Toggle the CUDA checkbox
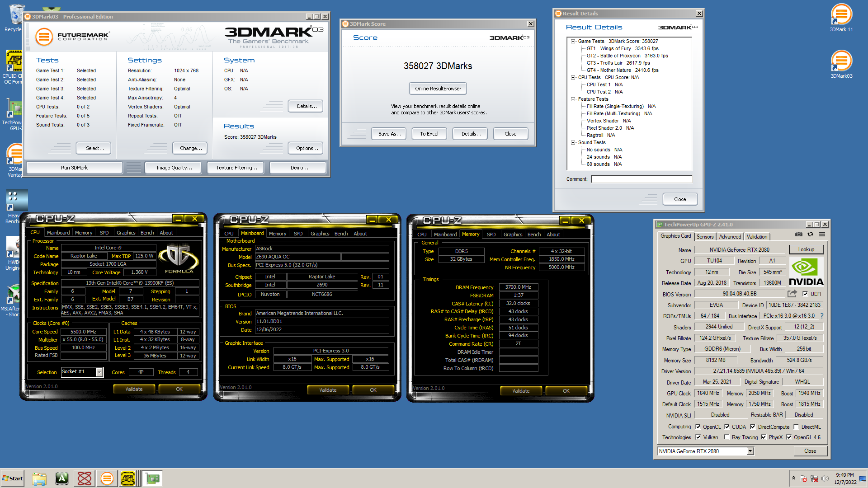868x488 pixels. tap(727, 427)
